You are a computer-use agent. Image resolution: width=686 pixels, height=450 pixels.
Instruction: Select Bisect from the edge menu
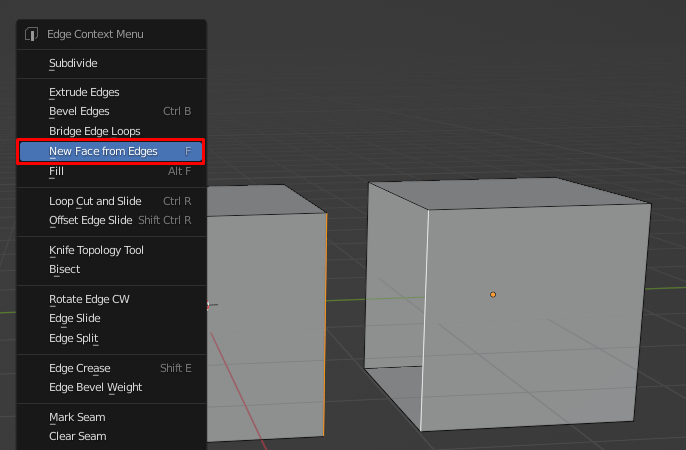click(x=64, y=269)
